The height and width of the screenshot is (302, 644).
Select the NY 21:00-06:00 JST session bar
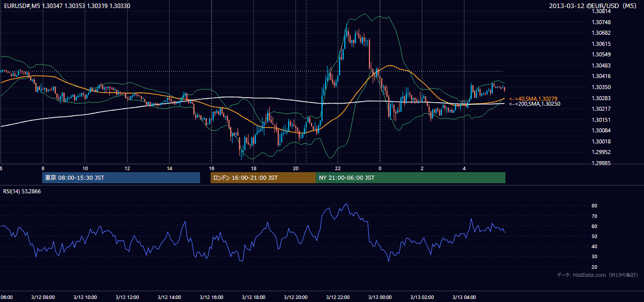pyautogui.click(x=411, y=178)
